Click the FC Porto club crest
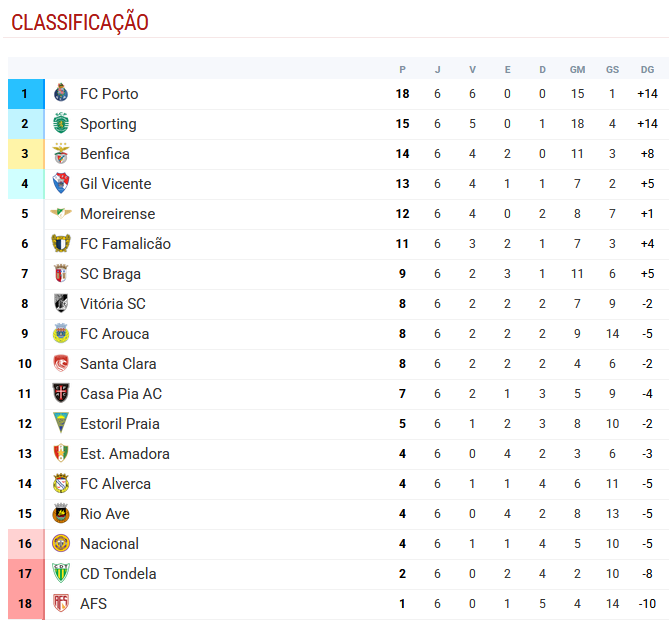Viewport: 669px width, 620px height. (62, 94)
